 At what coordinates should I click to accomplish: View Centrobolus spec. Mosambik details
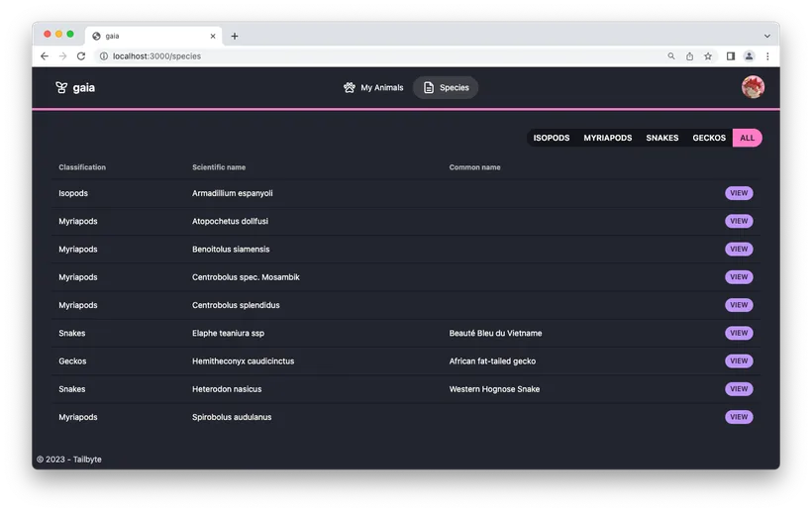[739, 277]
